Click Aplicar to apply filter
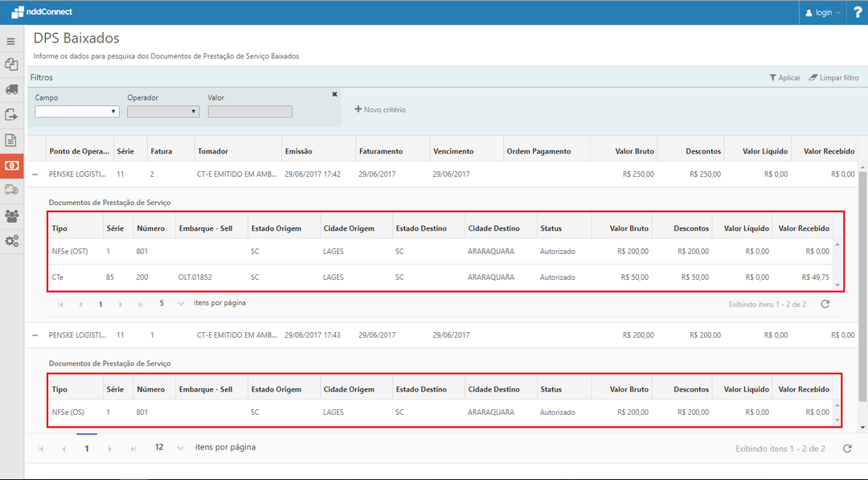 (x=784, y=78)
